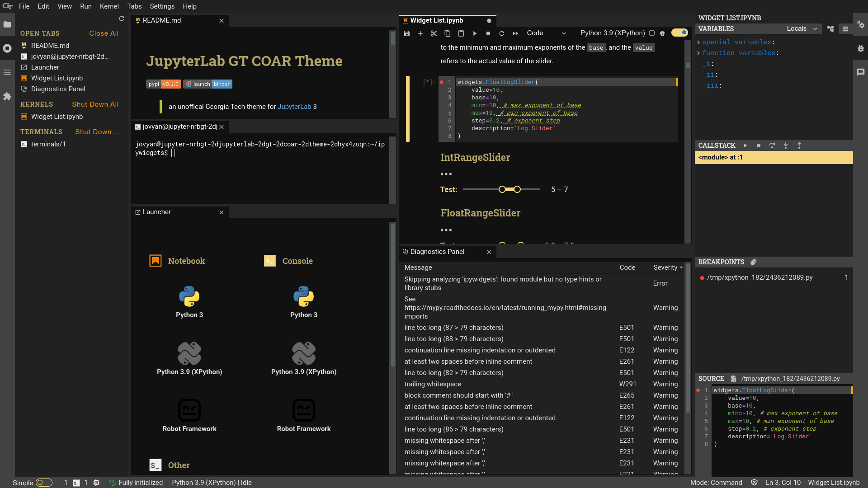Flip the orange toggle in the notebook toolbar
This screenshot has height=488, width=868.
[679, 33]
